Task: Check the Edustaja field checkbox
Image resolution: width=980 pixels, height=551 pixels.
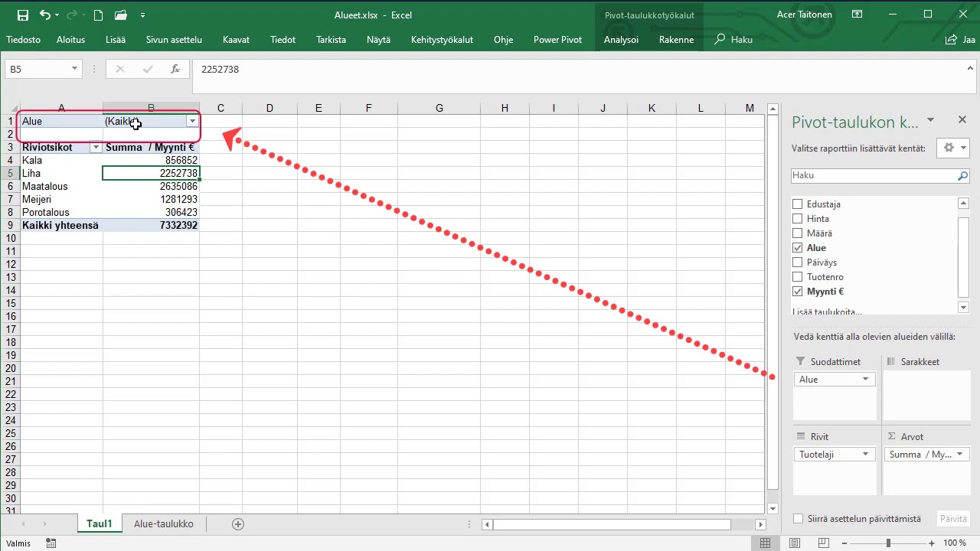Action: pos(798,204)
